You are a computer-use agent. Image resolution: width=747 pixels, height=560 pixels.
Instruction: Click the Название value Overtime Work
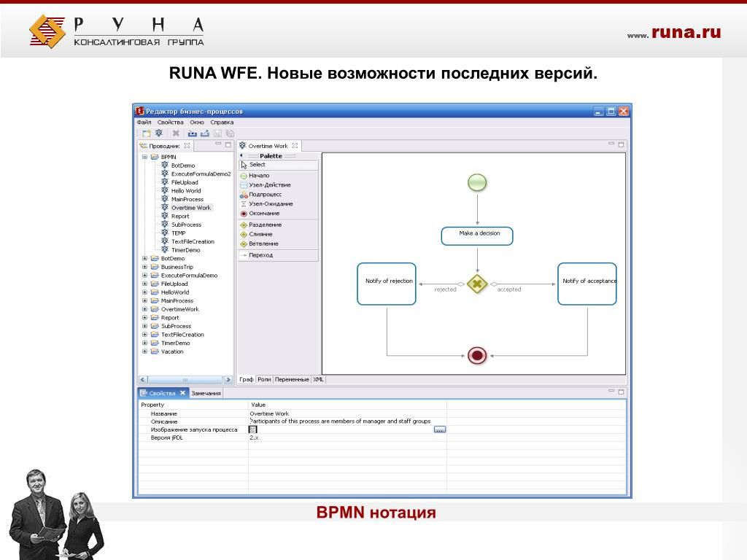[x=269, y=414]
